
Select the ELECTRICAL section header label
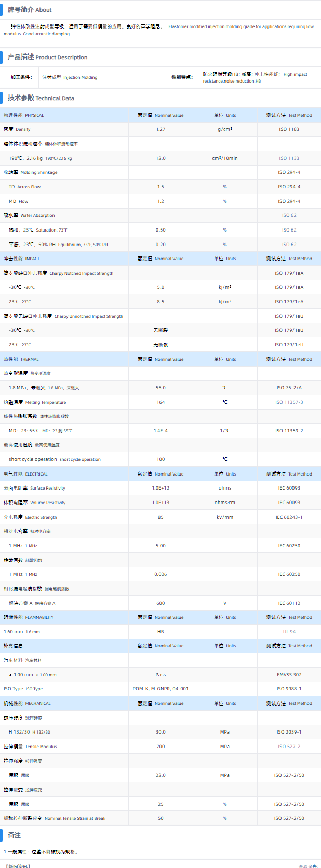25,474
